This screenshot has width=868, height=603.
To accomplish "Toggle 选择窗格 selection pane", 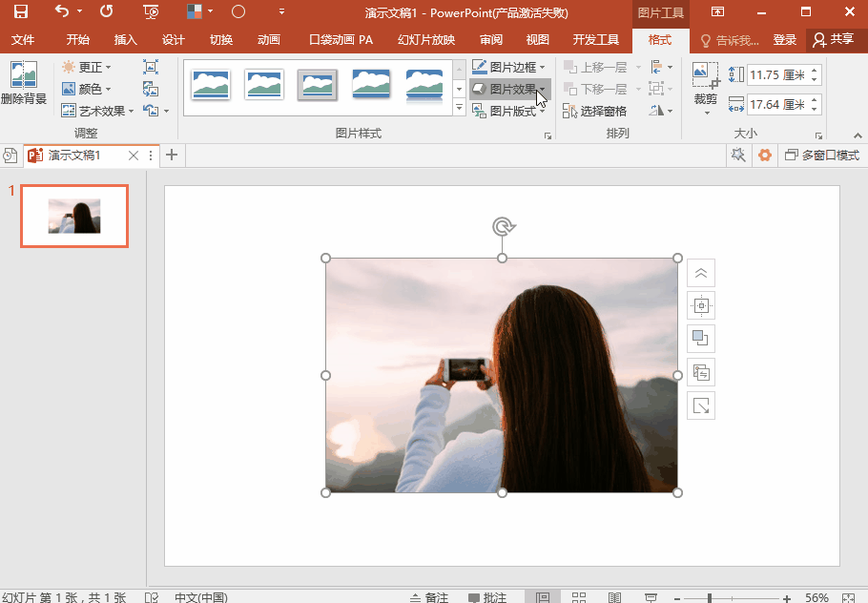I will 594,111.
